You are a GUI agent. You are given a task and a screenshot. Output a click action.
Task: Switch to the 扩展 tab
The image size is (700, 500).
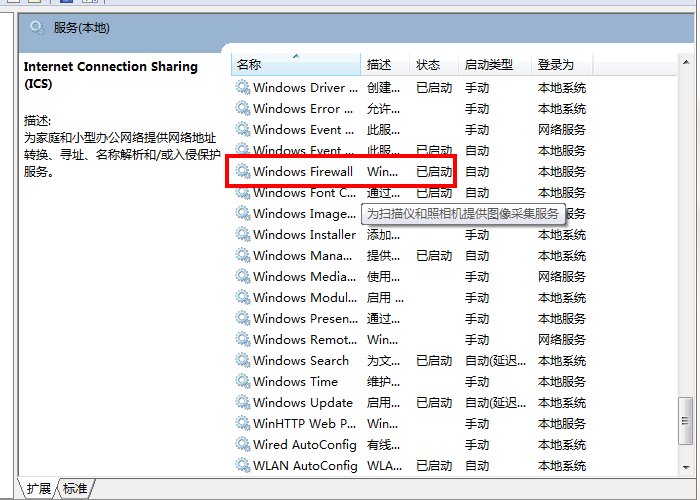point(38,488)
